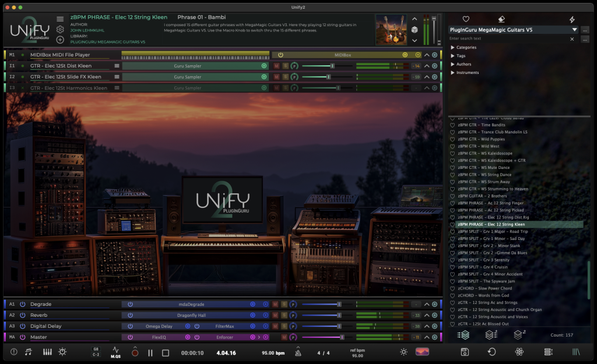
Task: Click the Guru Sampler on Dist Kleen layer
Action: tap(188, 66)
